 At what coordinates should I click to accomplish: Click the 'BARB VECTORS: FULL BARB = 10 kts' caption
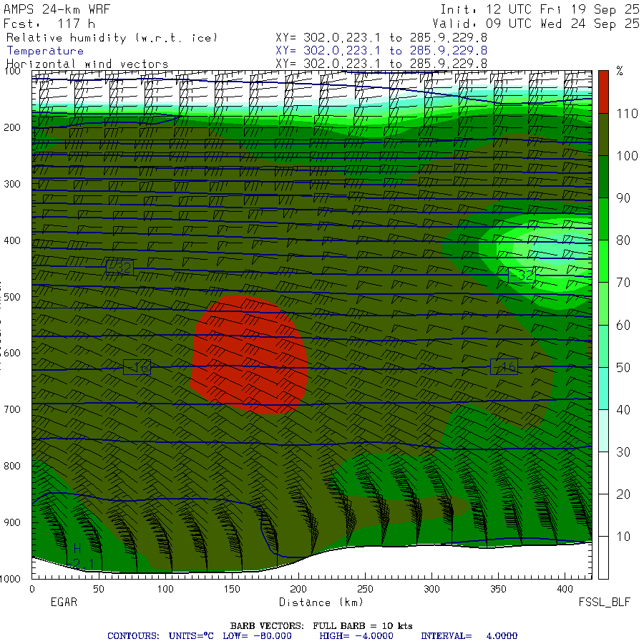(321, 626)
